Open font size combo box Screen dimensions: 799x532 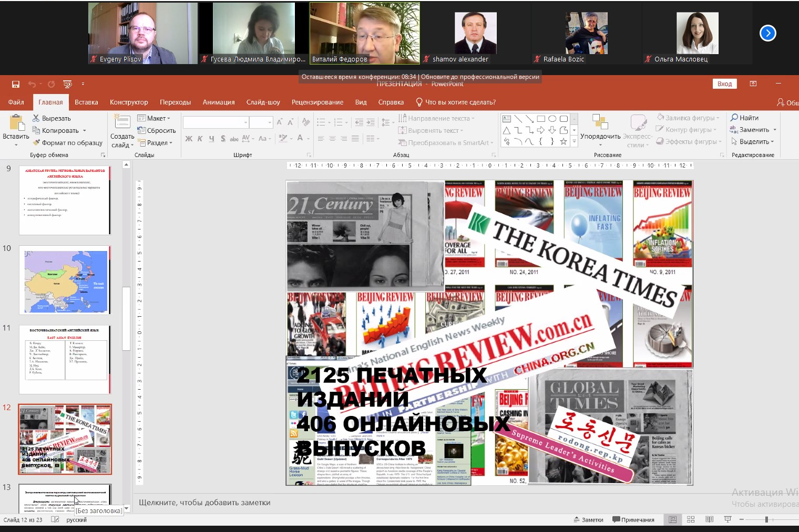pos(261,122)
